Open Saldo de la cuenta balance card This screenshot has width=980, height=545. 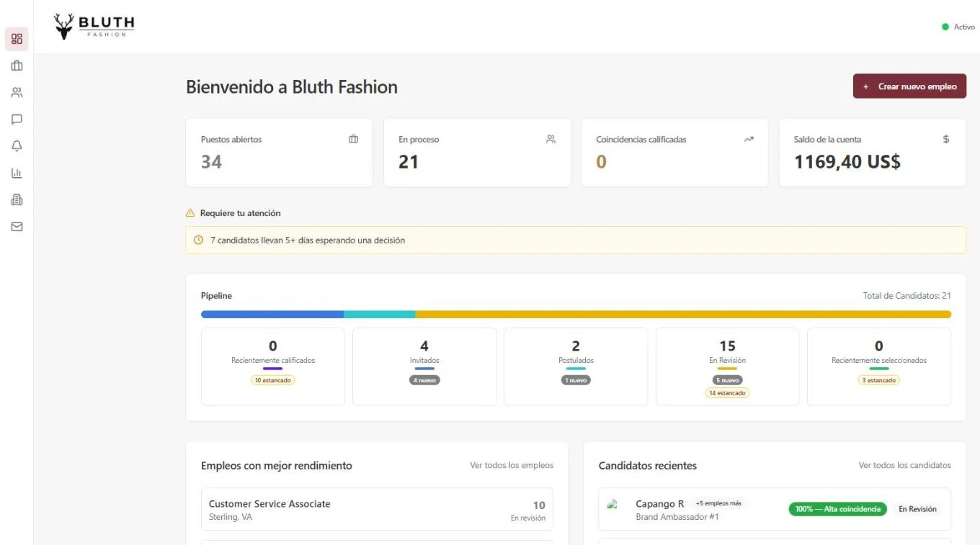point(873,153)
